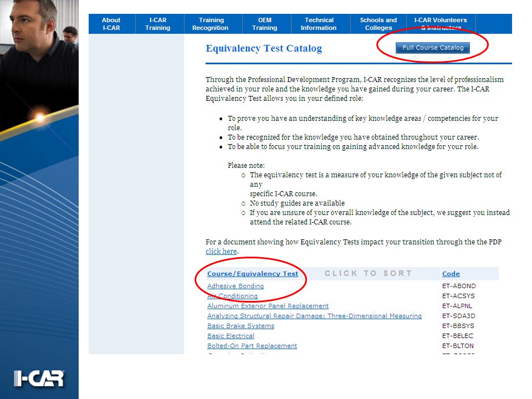This screenshot has height=399, width=532.
Task: Open the Basic Brake Systems link
Action: click(241, 326)
